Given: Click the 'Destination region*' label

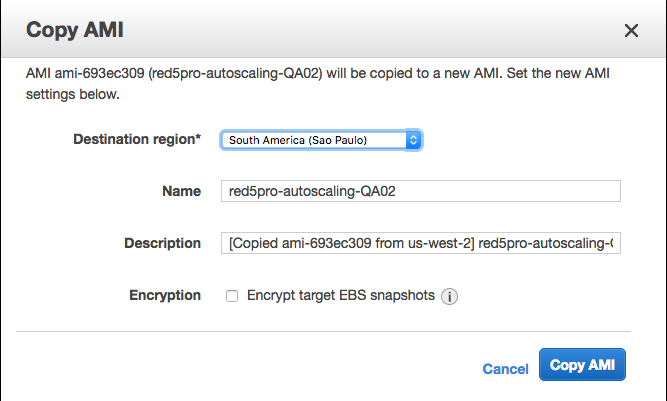Looking at the screenshot, I should tap(137, 139).
